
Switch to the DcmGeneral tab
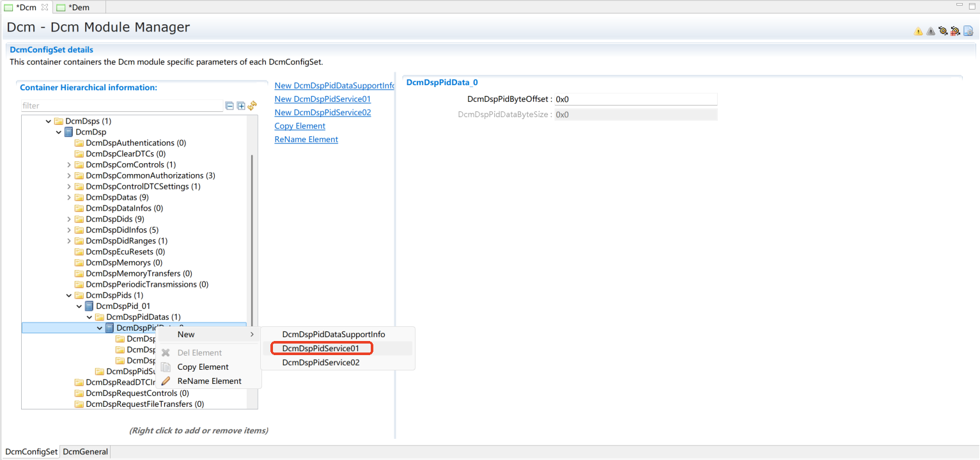click(85, 452)
